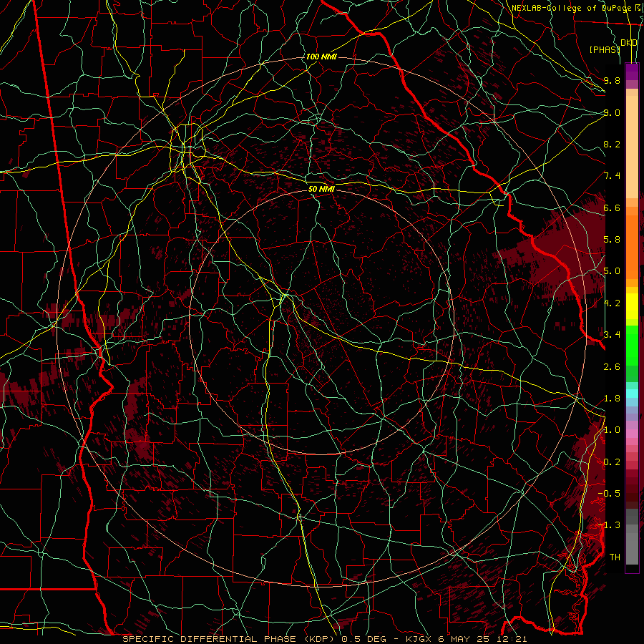The width and height of the screenshot is (644, 644).
Task: Pick the cyan segment of the color bar
Action: [632, 394]
